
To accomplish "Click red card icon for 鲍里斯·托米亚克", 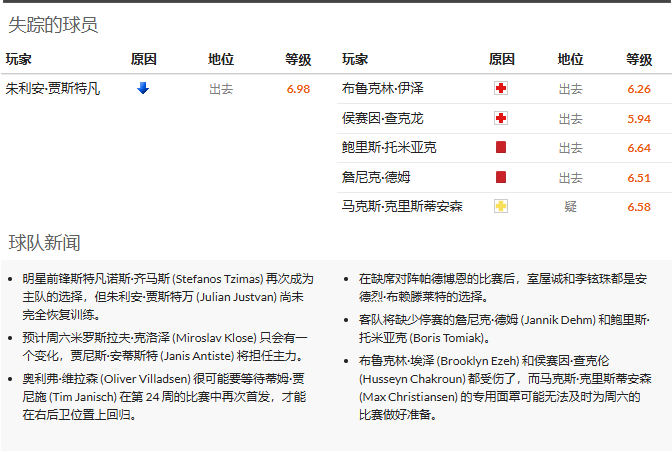I will pos(501,147).
